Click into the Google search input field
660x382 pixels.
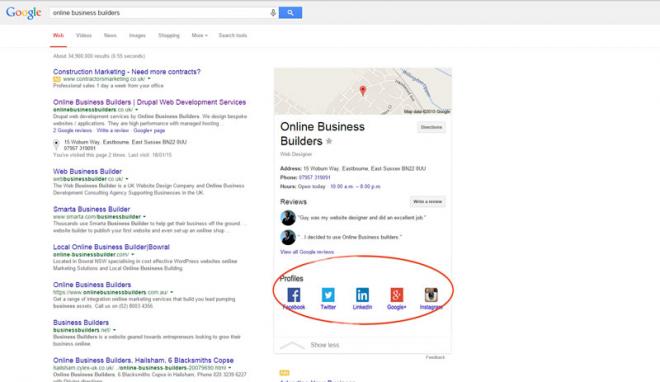coord(160,13)
